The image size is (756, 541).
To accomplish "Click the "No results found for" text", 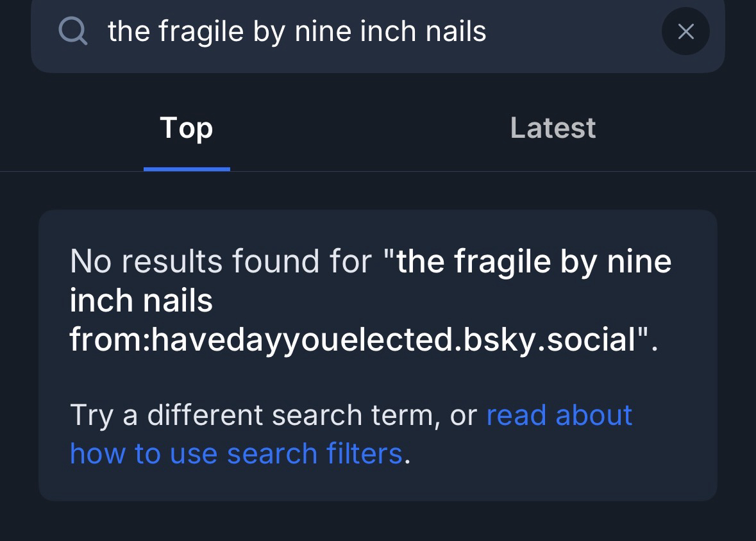I will 221,262.
